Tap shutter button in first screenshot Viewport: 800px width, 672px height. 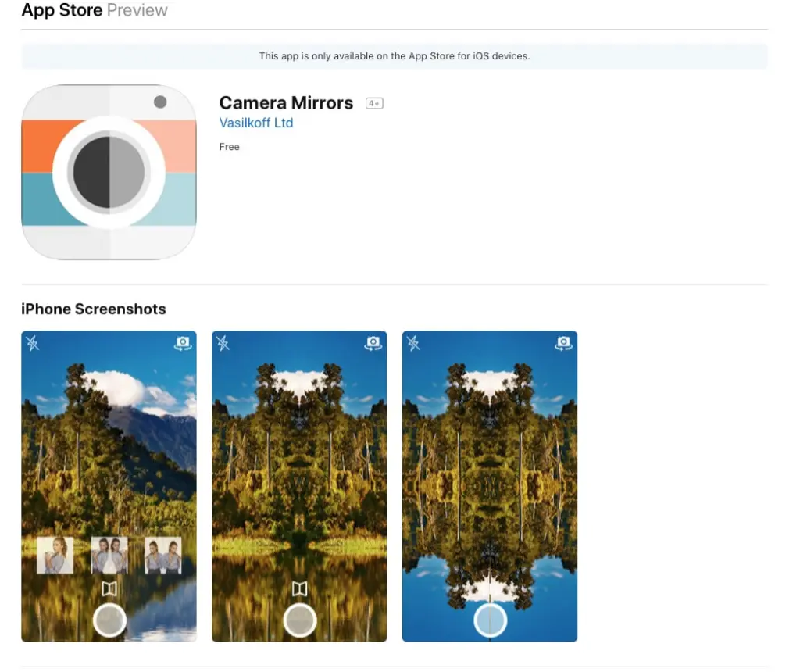[109, 620]
